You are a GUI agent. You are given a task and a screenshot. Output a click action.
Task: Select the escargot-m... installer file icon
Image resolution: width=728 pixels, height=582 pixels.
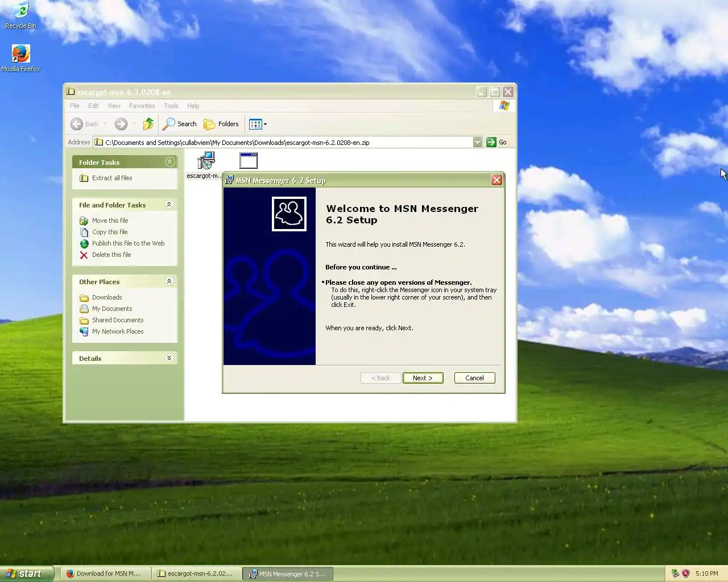(205, 161)
